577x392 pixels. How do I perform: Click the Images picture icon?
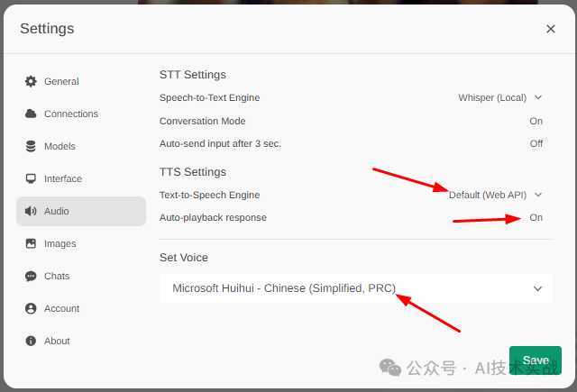pyautogui.click(x=31, y=243)
